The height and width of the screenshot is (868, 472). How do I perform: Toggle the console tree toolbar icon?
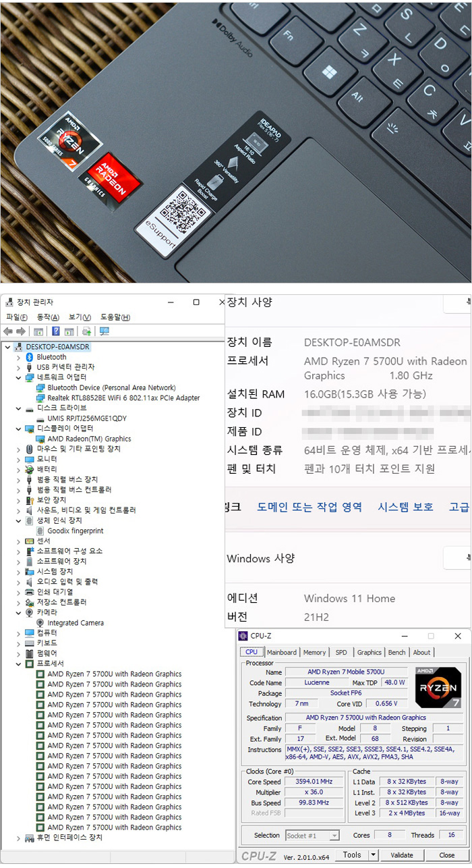[x=38, y=331]
